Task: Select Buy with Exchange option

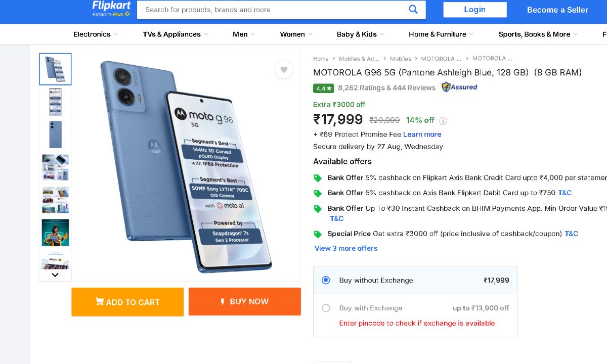Action: coord(326,308)
